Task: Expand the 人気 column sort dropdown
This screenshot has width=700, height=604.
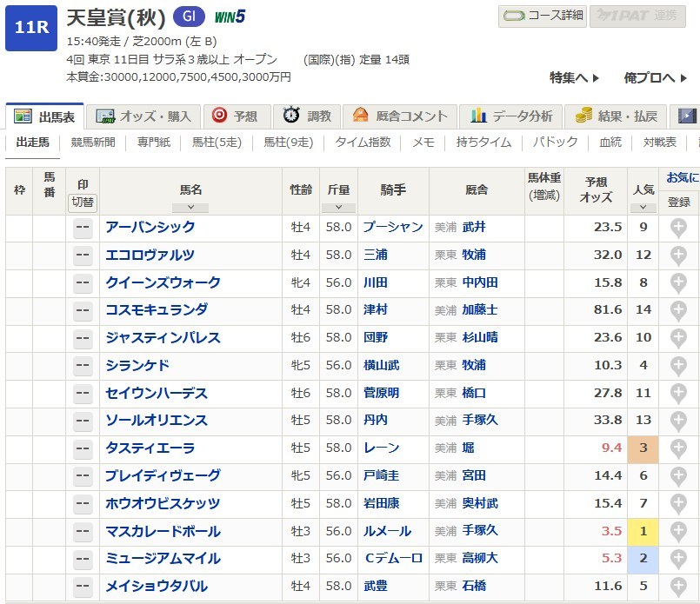Action: pos(643,208)
